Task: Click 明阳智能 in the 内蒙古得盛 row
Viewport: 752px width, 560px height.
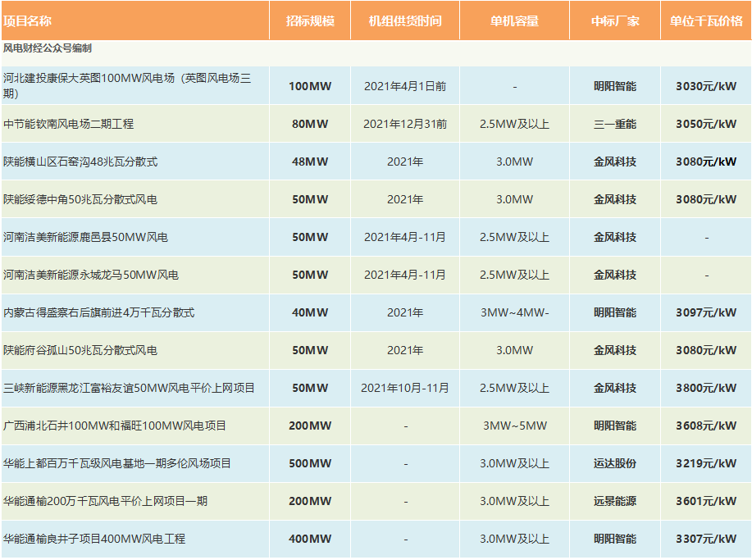Action: pyautogui.click(x=615, y=312)
